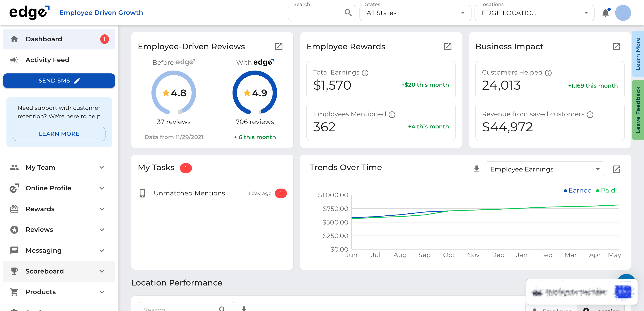Image resolution: width=644 pixels, height=311 pixels.
Task: Click the Rewards gift icon
Action: point(14,209)
